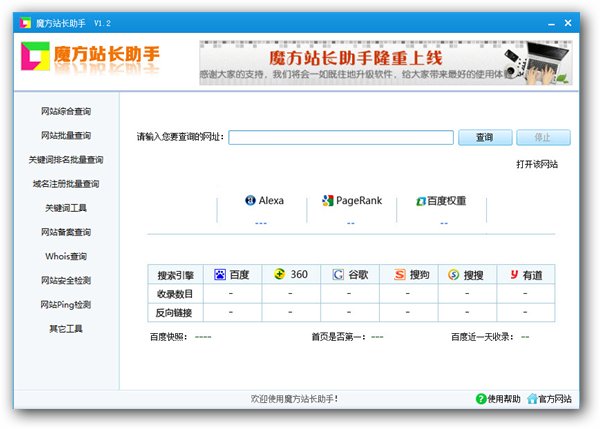Image resolution: width=600 pixels, height=429 pixels.
Task: Click the 百度权重 icon
Action: (421, 201)
